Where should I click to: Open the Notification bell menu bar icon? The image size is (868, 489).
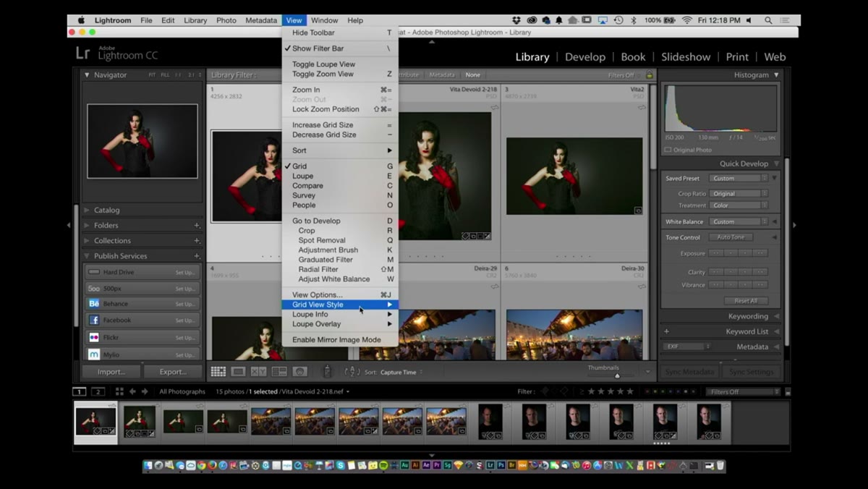(x=560, y=20)
